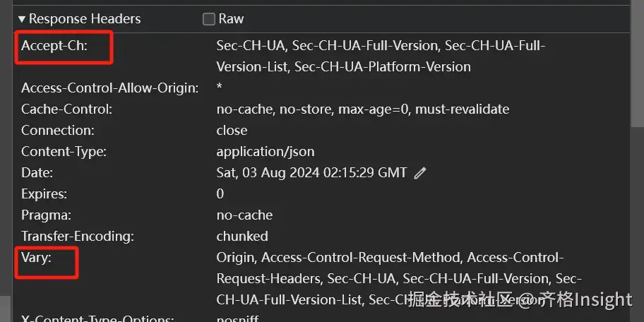The image size is (644, 322).
Task: Click the Connection header name
Action: click(x=57, y=131)
